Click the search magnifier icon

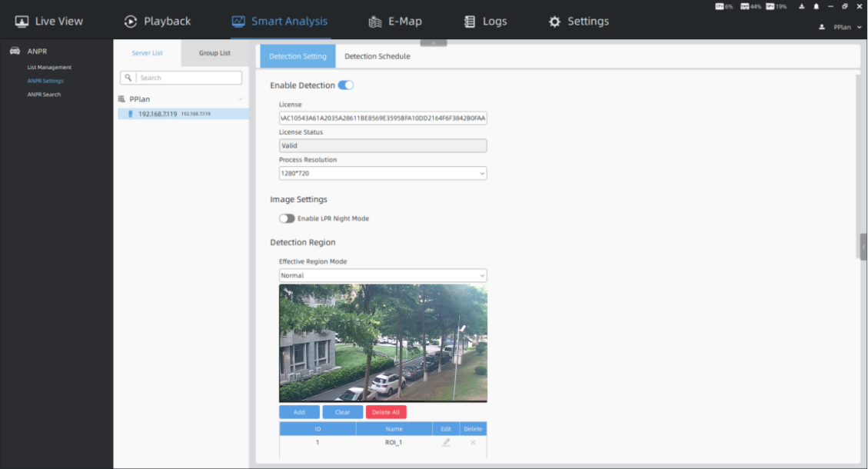click(x=129, y=78)
